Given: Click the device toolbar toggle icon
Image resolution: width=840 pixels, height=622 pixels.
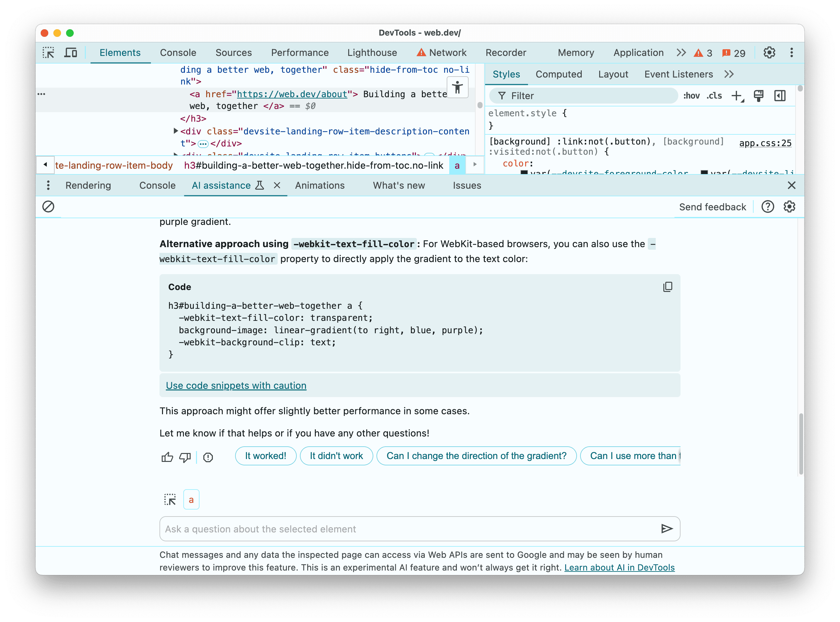Looking at the screenshot, I should tap(71, 53).
